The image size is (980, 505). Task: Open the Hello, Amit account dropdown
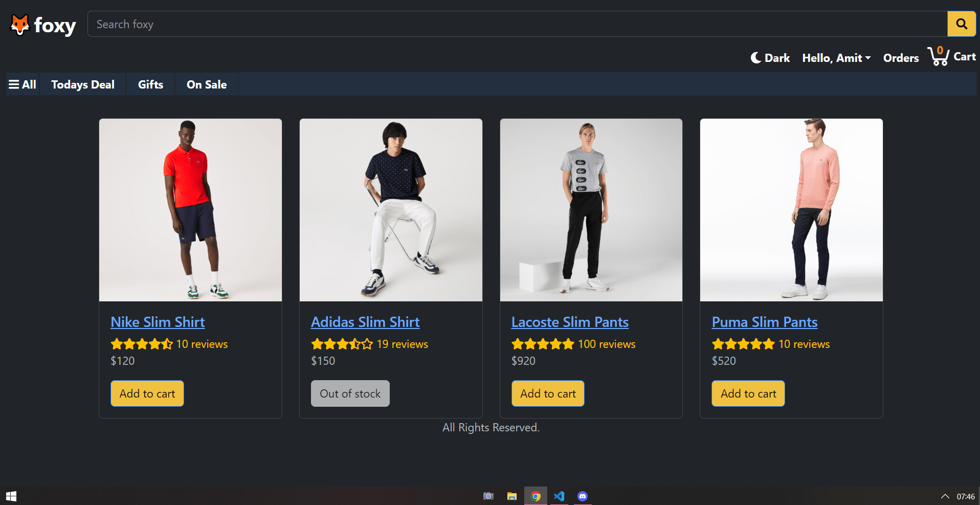(x=836, y=58)
